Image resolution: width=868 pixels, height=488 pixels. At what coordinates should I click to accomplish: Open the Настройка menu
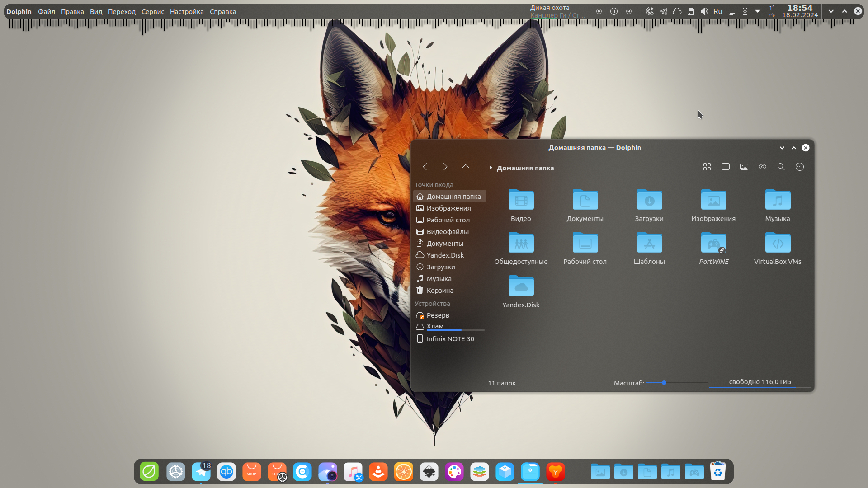click(187, 12)
